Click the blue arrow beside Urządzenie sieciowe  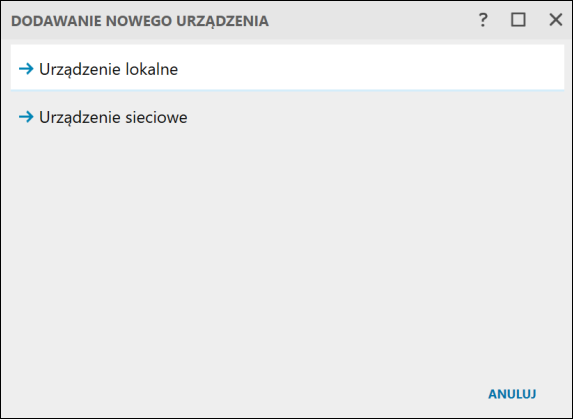pos(26,117)
